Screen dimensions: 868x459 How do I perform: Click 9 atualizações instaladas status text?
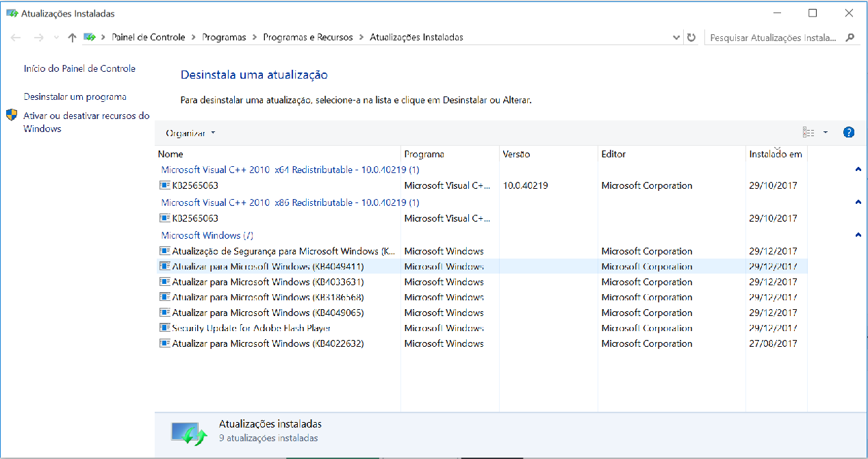[x=268, y=438]
